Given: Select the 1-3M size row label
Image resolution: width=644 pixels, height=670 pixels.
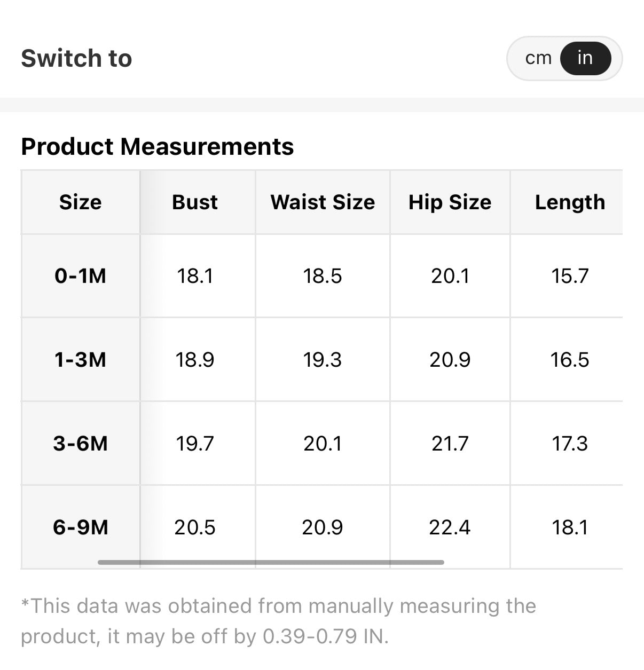Looking at the screenshot, I should coord(80,360).
